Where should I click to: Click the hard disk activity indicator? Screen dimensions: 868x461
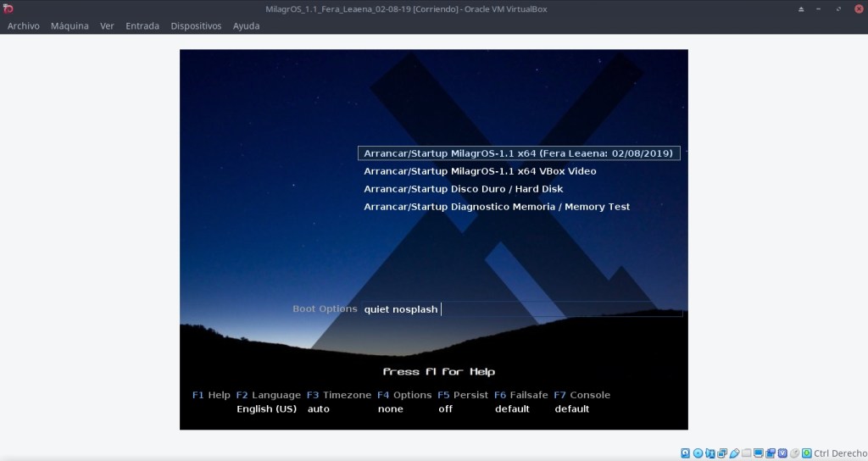[685, 453]
